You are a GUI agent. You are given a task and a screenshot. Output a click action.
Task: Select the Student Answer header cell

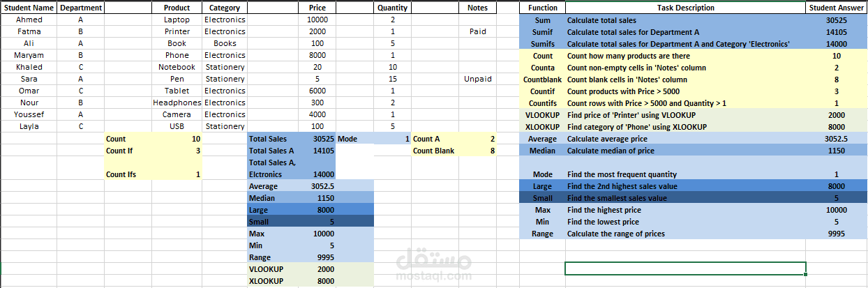click(x=836, y=8)
